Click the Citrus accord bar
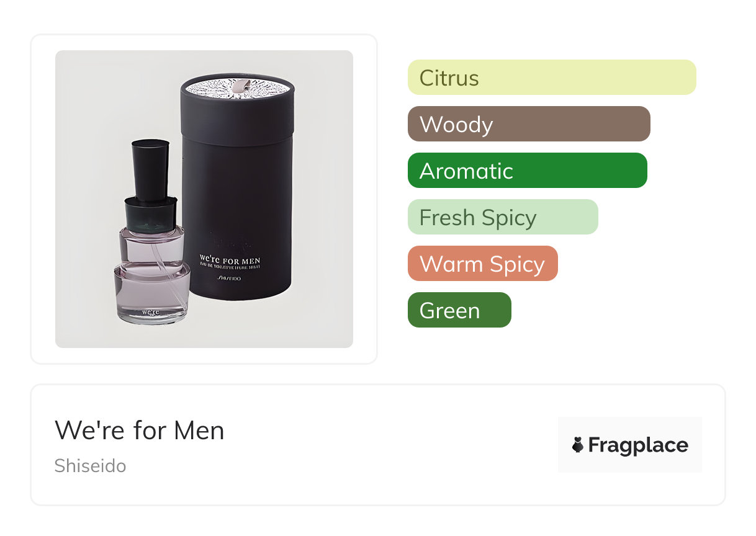The width and height of the screenshot is (756, 536). pos(552,78)
